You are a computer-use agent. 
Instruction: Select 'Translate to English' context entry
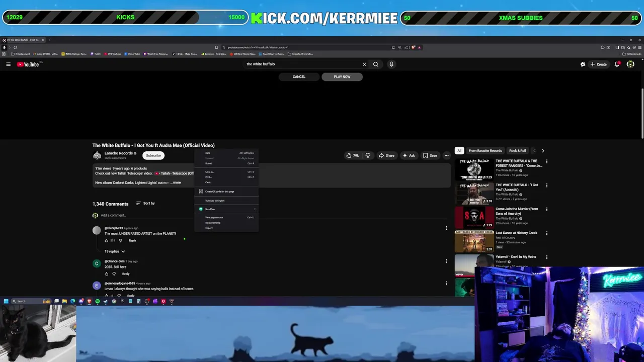click(x=226, y=201)
